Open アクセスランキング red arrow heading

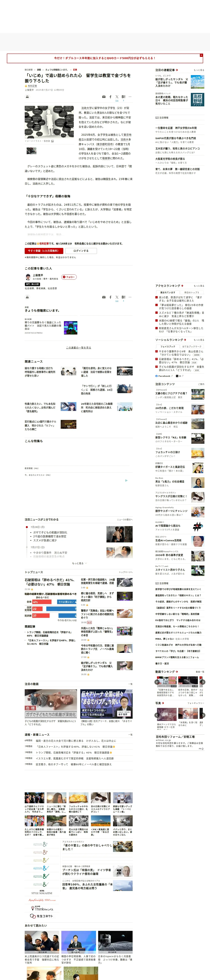point(169,286)
